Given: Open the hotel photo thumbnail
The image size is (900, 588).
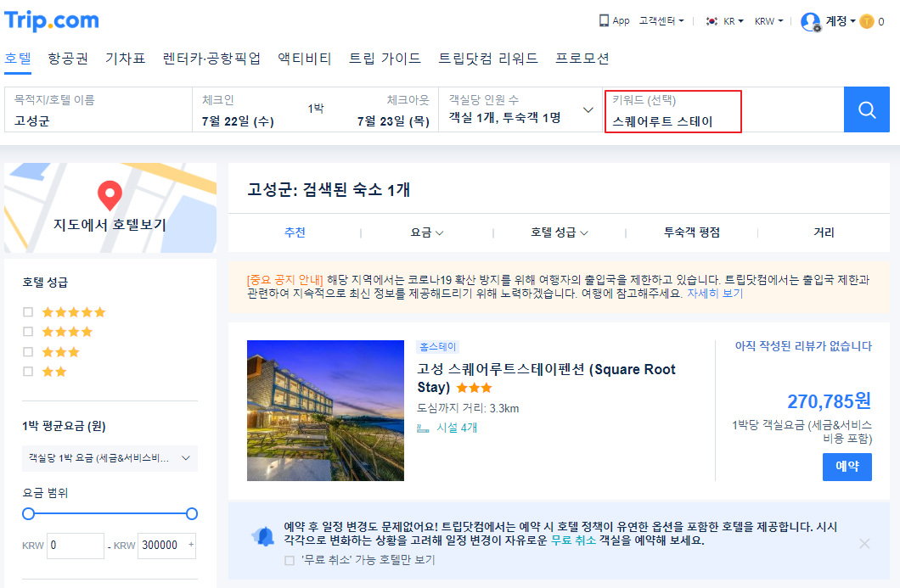Looking at the screenshot, I should point(325,411).
